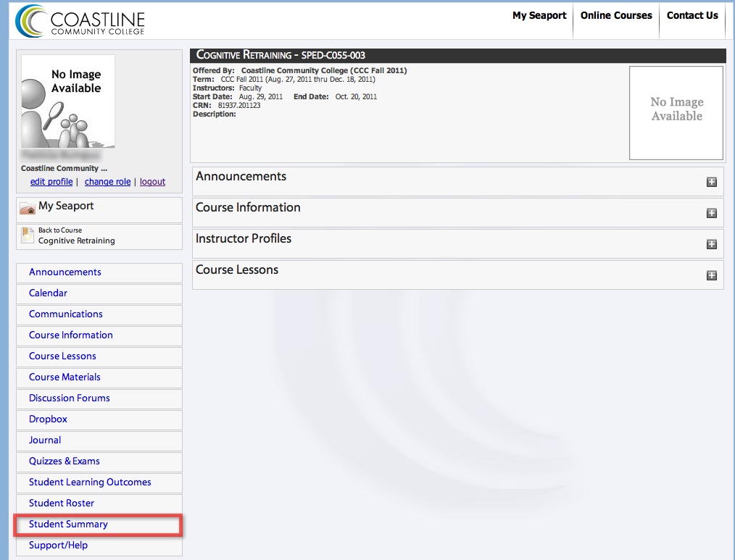Open Course Information in sidebar menu

click(x=99, y=336)
